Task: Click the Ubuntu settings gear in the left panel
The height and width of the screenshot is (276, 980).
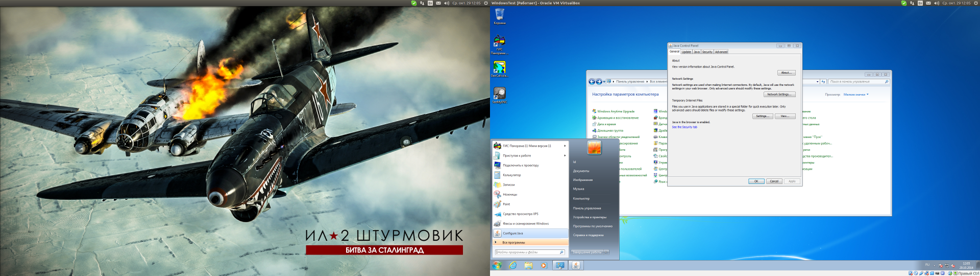Action: tap(486, 3)
